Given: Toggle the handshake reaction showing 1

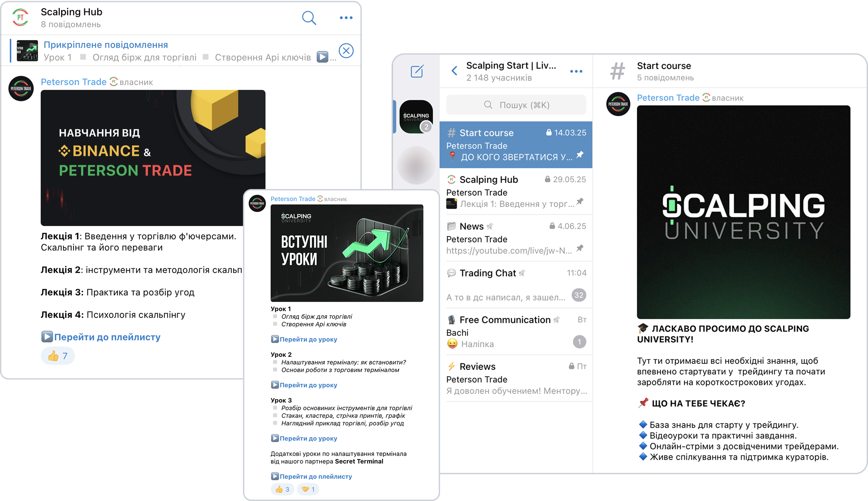Looking at the screenshot, I should pyautogui.click(x=308, y=489).
